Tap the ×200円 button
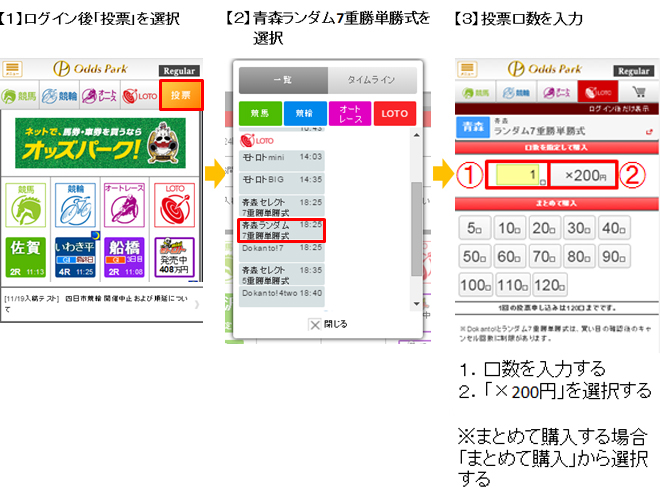Screen dimensions: 660x500 tap(585, 175)
